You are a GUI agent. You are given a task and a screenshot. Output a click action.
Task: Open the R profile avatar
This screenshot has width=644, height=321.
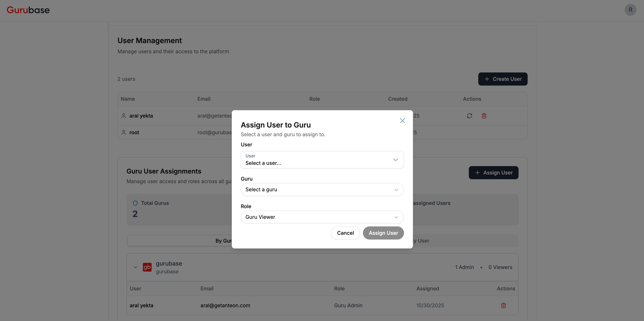point(630,10)
